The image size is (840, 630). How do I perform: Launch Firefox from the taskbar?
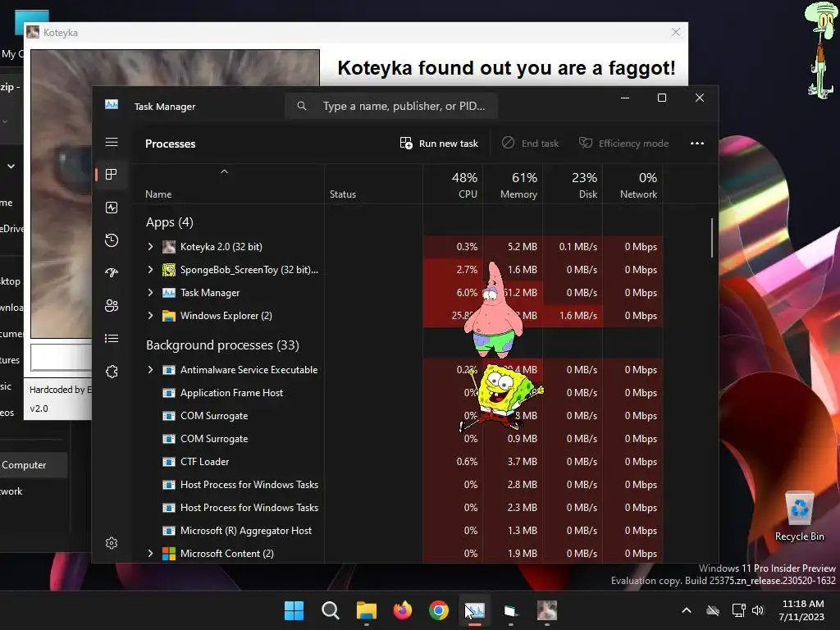point(402,610)
